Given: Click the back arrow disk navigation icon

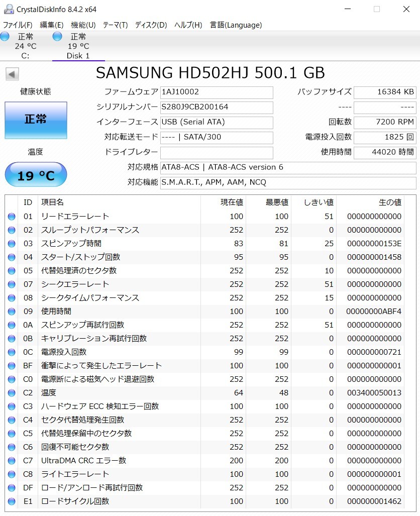Looking at the screenshot, I should point(12,74).
